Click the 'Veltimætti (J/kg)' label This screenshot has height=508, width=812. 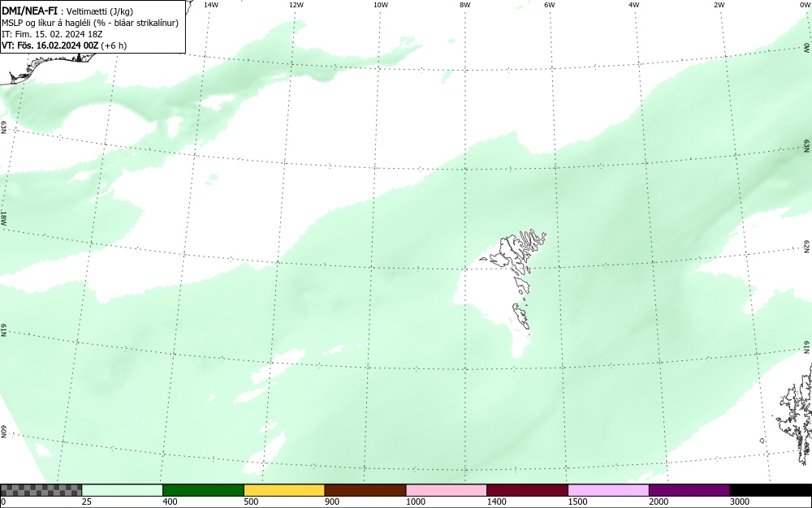pyautogui.click(x=100, y=11)
